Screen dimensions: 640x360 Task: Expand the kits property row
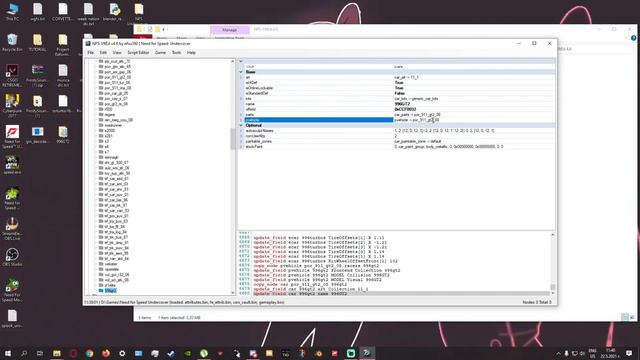coord(241,99)
